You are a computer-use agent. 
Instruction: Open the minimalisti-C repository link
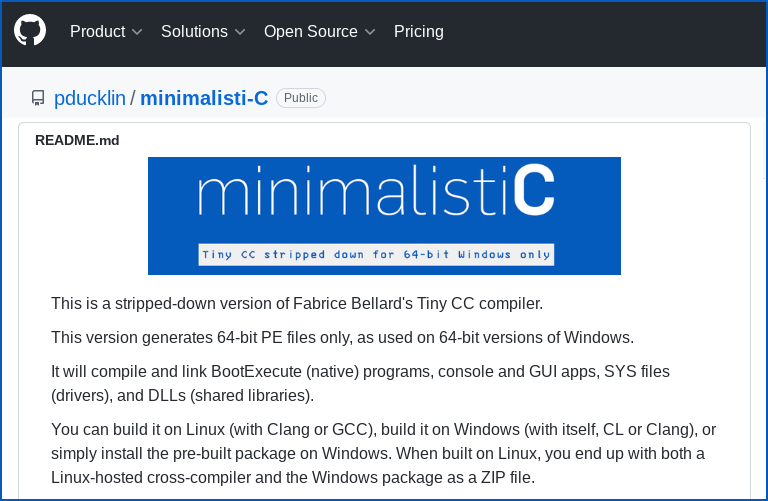click(x=204, y=98)
